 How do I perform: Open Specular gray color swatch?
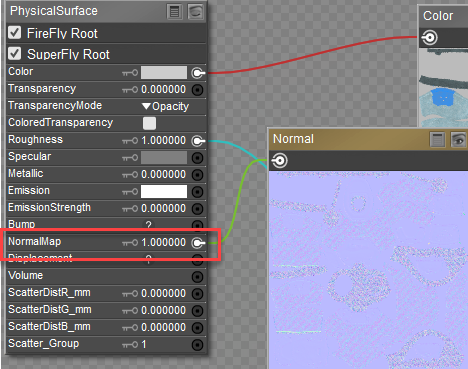pyautogui.click(x=164, y=157)
